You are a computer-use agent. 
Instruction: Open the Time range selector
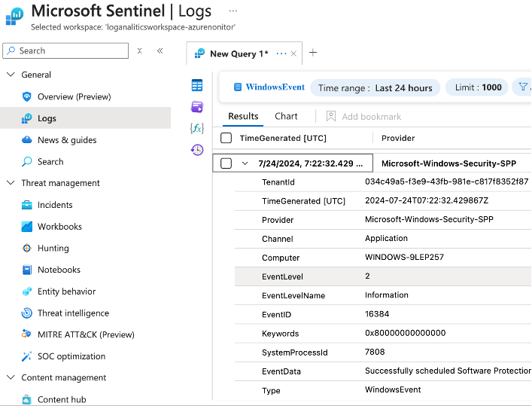click(375, 87)
